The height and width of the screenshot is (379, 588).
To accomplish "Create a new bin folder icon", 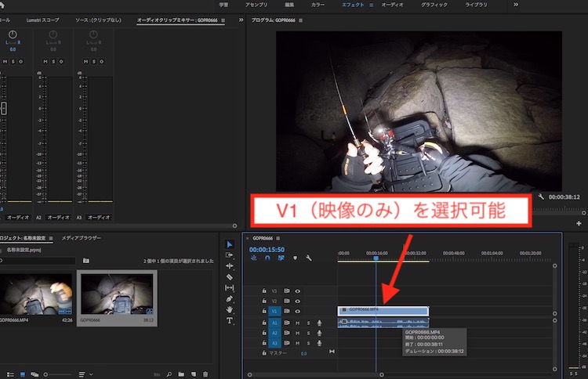I will [181, 374].
